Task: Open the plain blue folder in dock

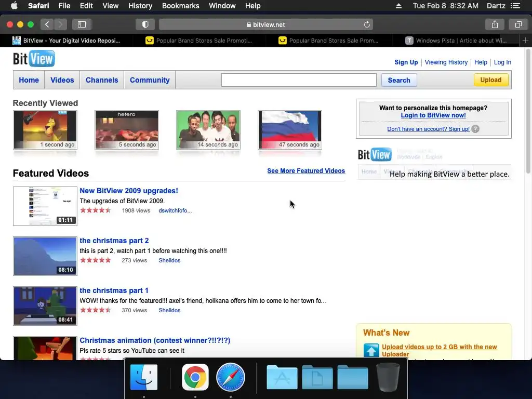Action: coord(353,377)
